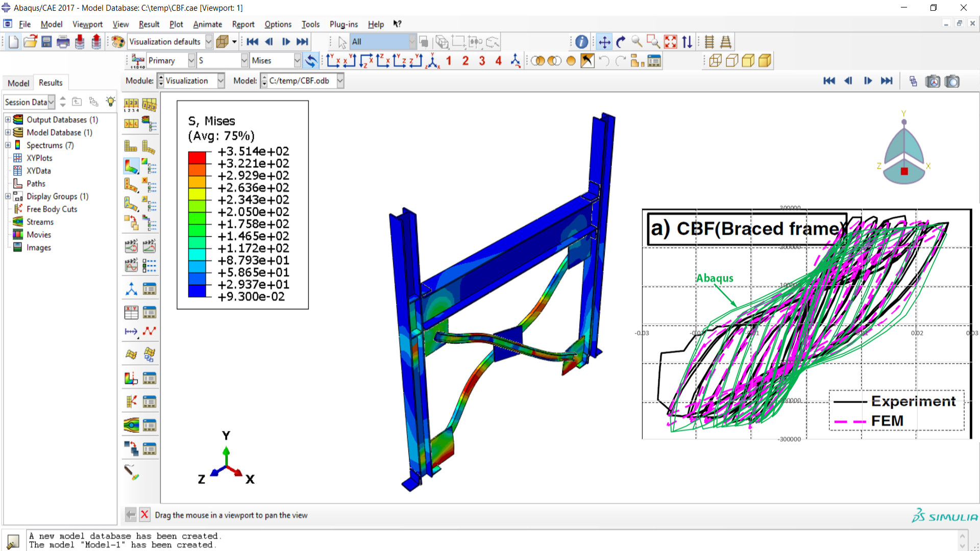Click the Shaded render style icon
980x551 pixels.
point(764,61)
